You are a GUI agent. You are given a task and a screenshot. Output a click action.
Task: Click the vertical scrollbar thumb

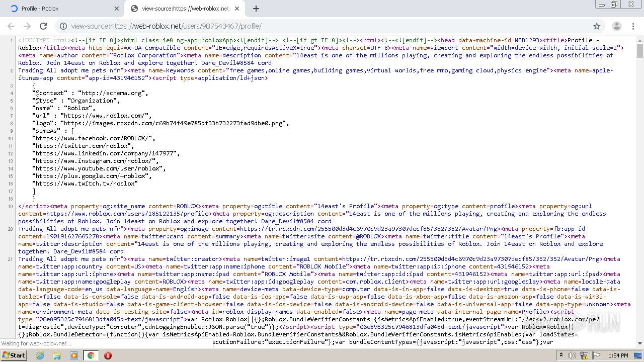639,51
